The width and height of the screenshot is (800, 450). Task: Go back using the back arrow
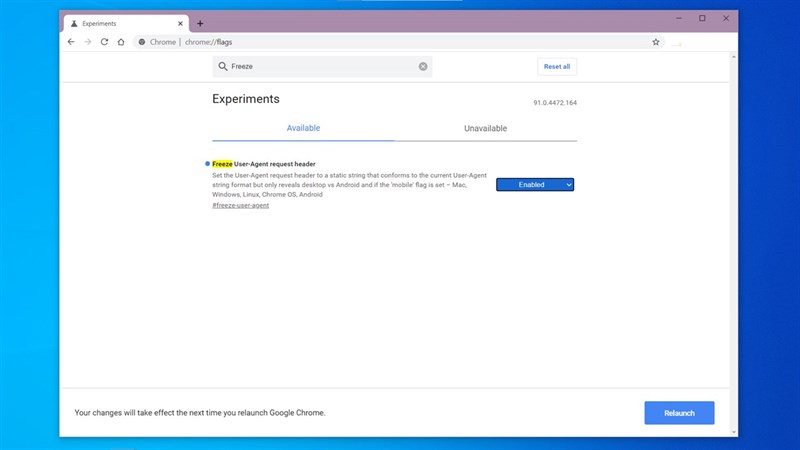pos(71,42)
